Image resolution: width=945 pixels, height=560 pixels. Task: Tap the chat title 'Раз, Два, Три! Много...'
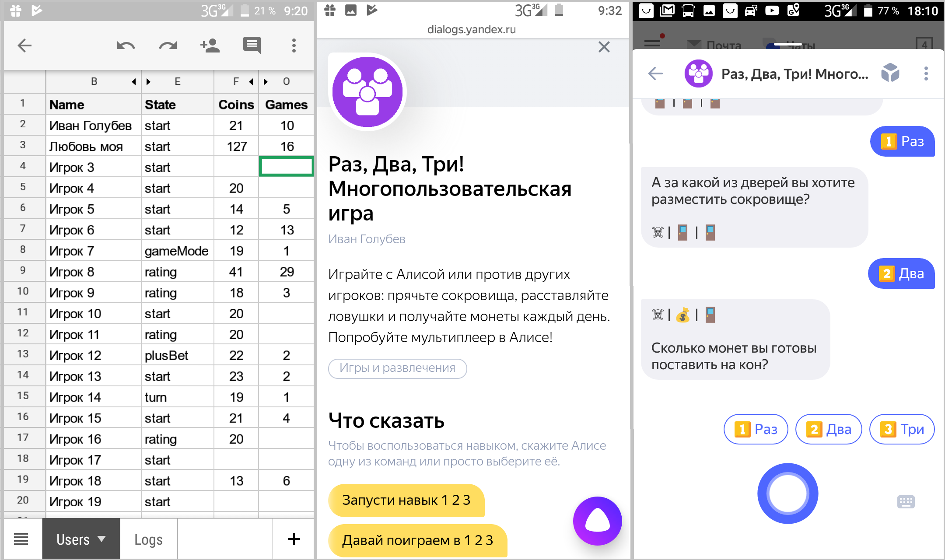[x=794, y=74]
